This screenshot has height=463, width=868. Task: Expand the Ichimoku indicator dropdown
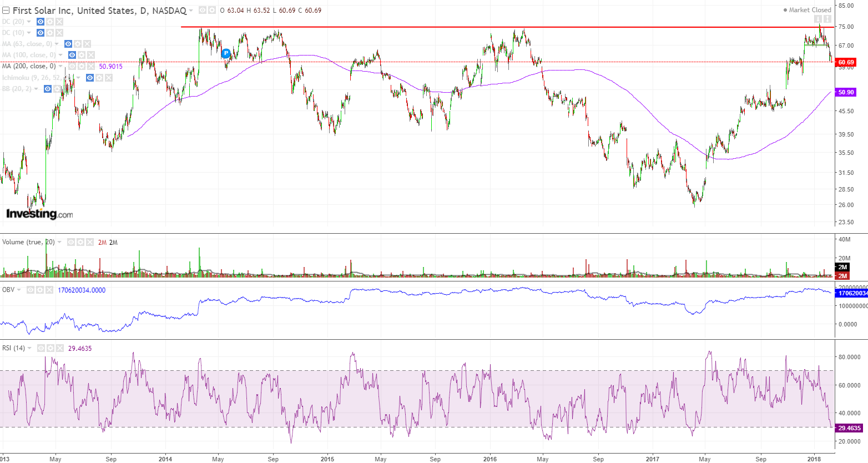pyautogui.click(x=78, y=78)
